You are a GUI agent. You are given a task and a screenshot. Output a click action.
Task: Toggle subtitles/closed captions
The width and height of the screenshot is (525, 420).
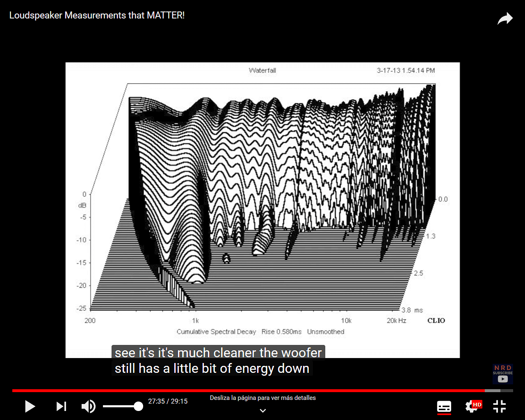(444, 407)
